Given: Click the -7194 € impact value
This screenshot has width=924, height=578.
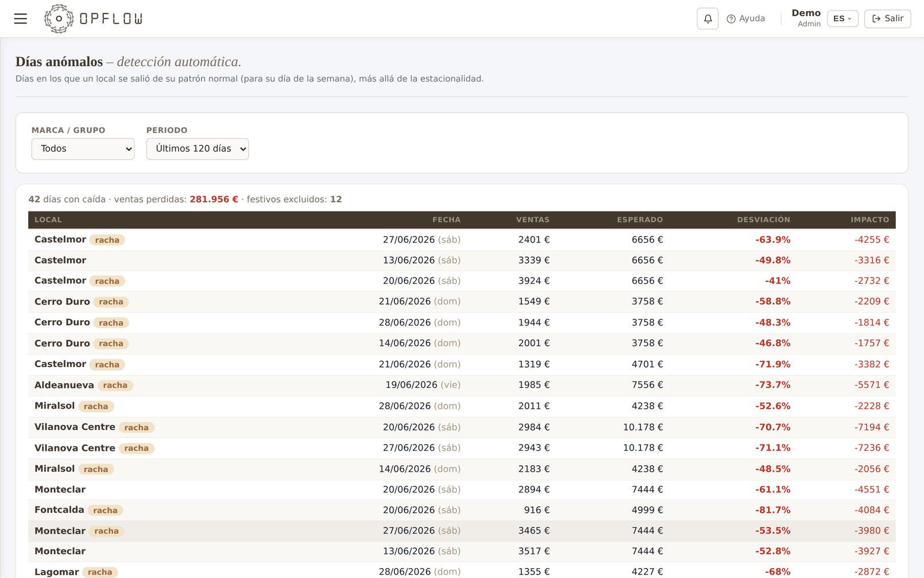Looking at the screenshot, I should tap(871, 427).
